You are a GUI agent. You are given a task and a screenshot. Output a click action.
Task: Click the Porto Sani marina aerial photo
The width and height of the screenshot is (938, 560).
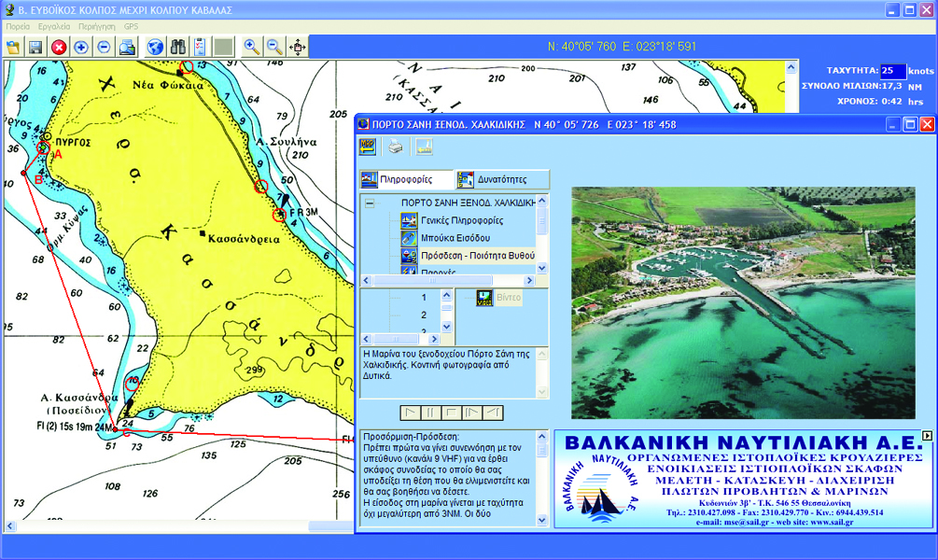click(x=743, y=302)
